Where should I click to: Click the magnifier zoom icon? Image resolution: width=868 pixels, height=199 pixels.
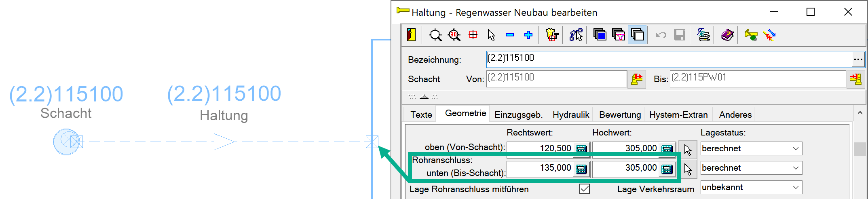click(435, 35)
